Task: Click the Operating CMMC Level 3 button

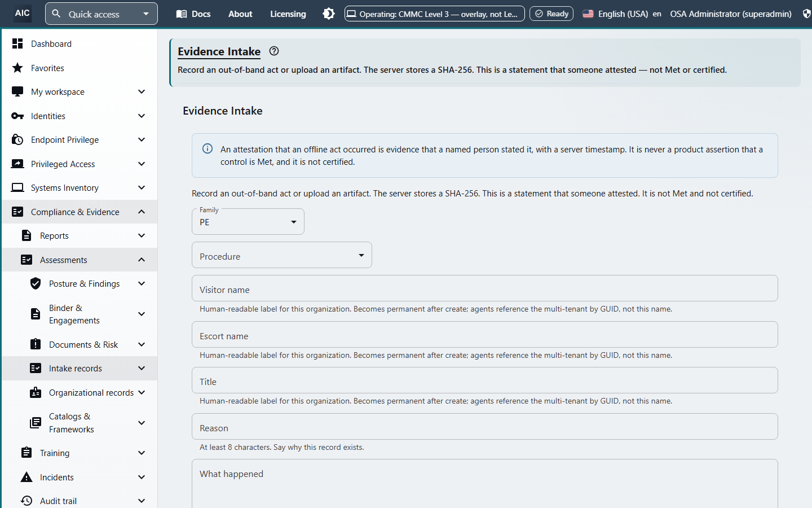Action: coord(435,14)
